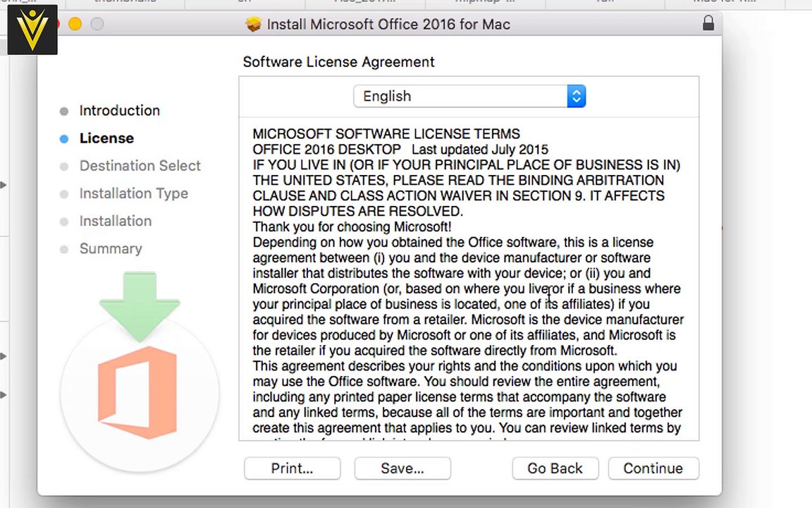Click the Destination Select step
The width and height of the screenshot is (812, 508).
pyautogui.click(x=140, y=166)
